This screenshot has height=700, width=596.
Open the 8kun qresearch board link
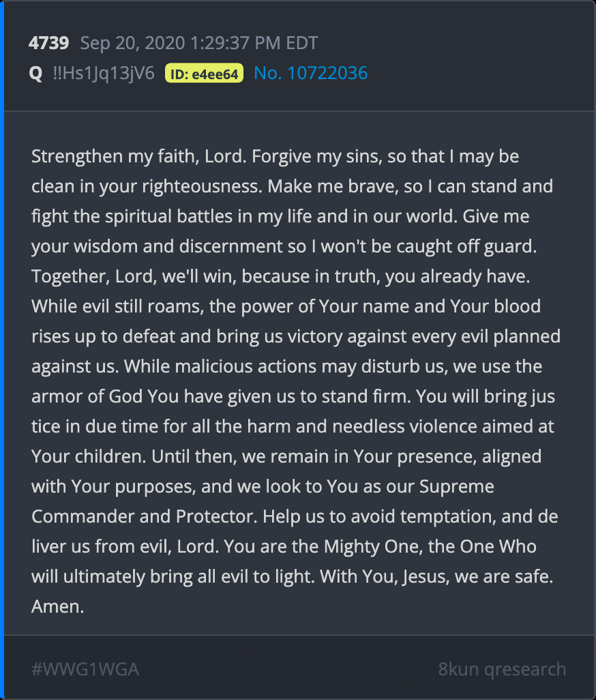tap(502, 669)
